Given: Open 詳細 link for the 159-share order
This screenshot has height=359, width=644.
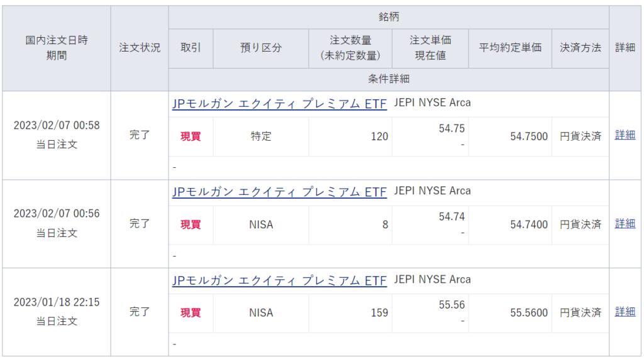Looking at the screenshot, I should point(625,312).
